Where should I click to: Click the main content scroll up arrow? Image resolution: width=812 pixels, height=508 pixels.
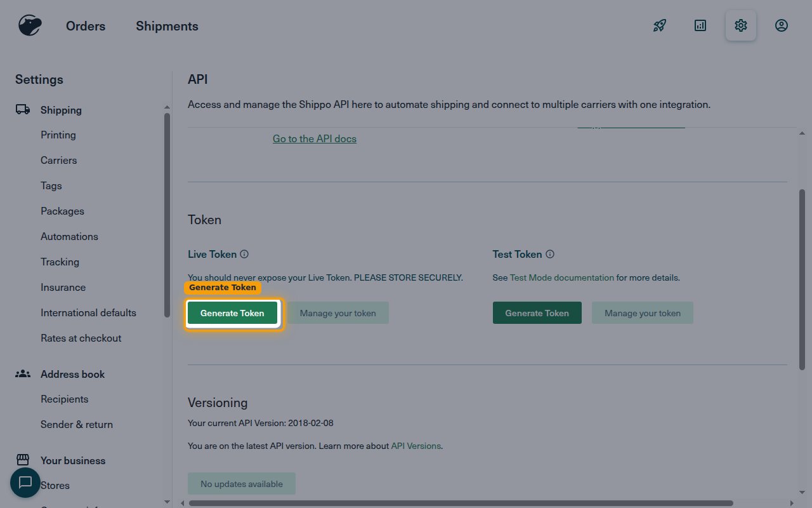802,133
